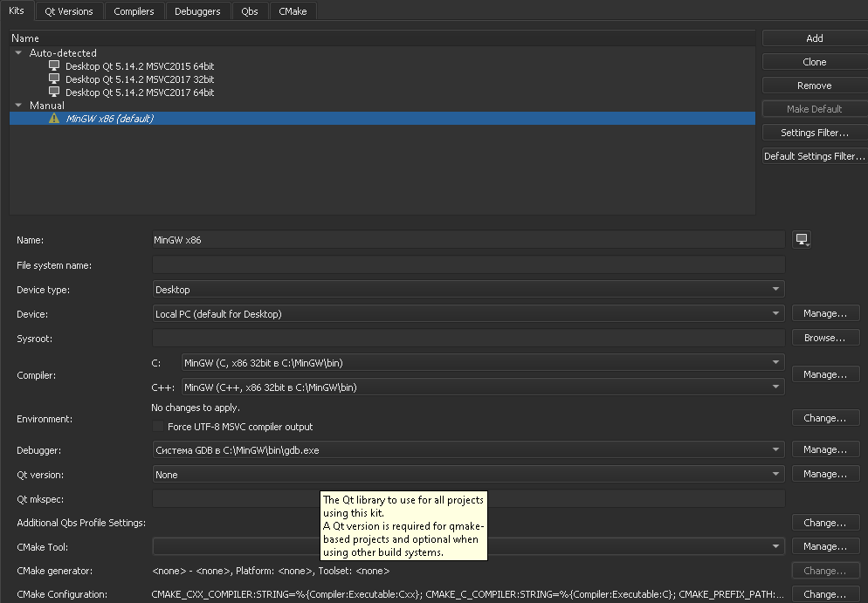Image resolution: width=868 pixels, height=603 pixels.
Task: Click Manage button for Qt version
Action: [x=825, y=474]
